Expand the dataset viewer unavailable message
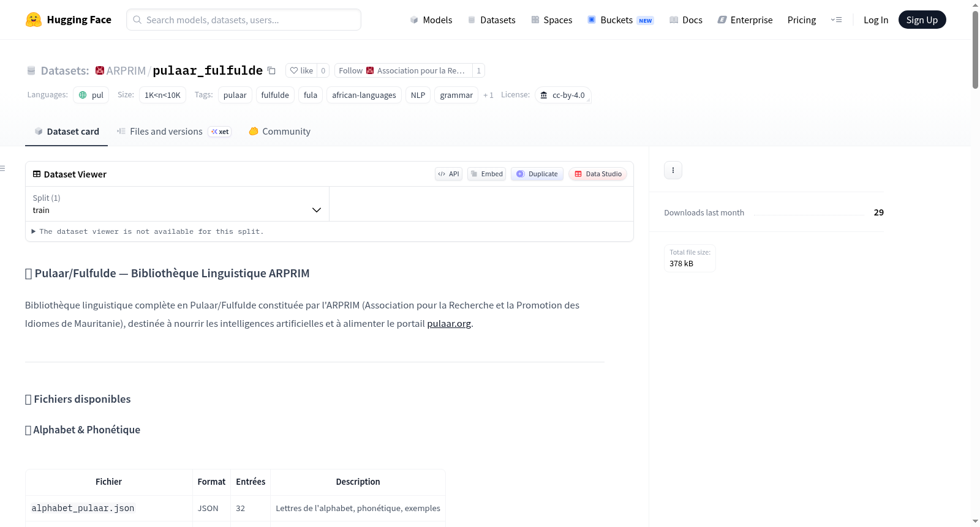 148,231
